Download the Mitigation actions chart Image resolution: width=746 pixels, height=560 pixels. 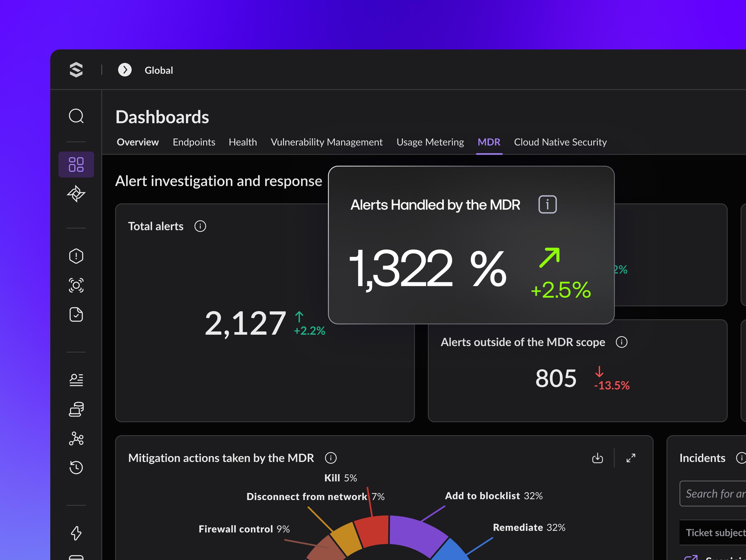(598, 458)
